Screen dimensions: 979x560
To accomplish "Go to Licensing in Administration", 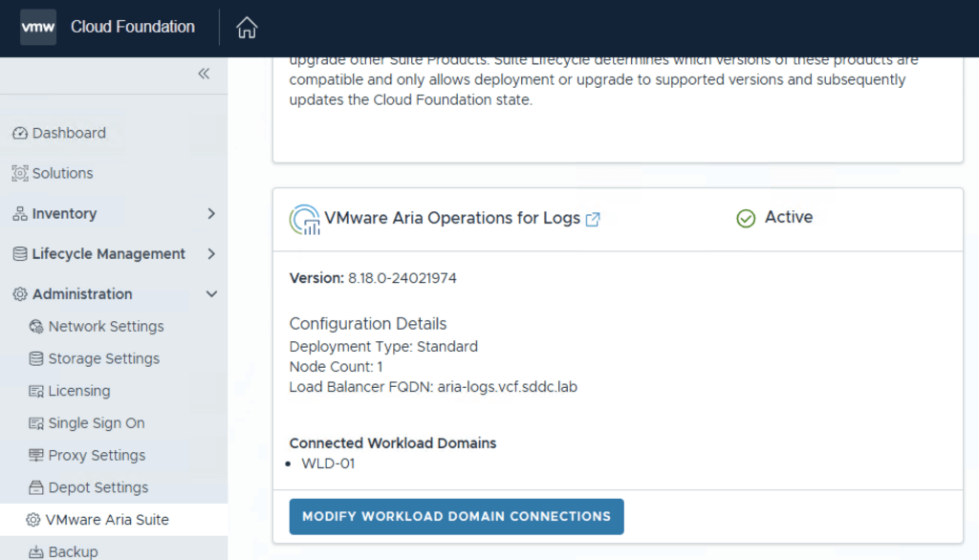I will click(78, 391).
